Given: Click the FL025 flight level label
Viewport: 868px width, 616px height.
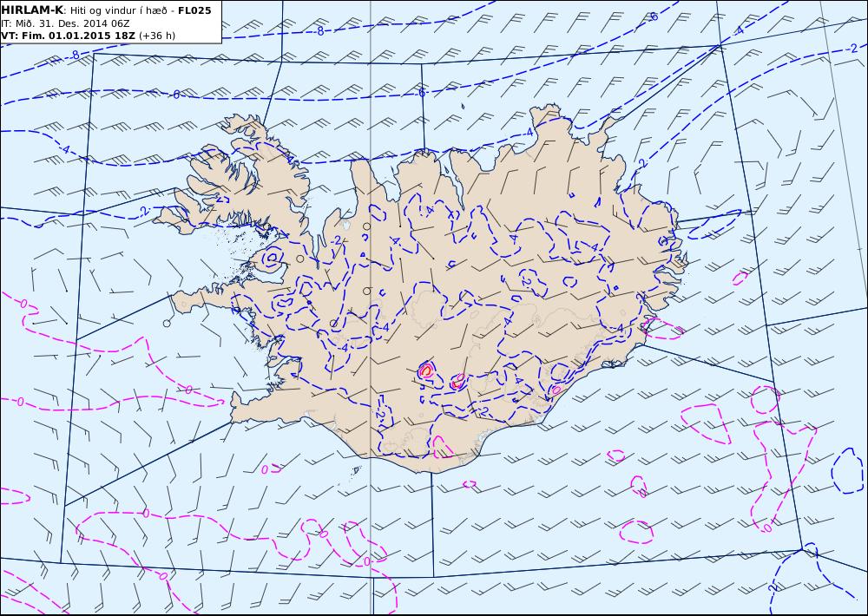Looking at the screenshot, I should click(194, 10).
